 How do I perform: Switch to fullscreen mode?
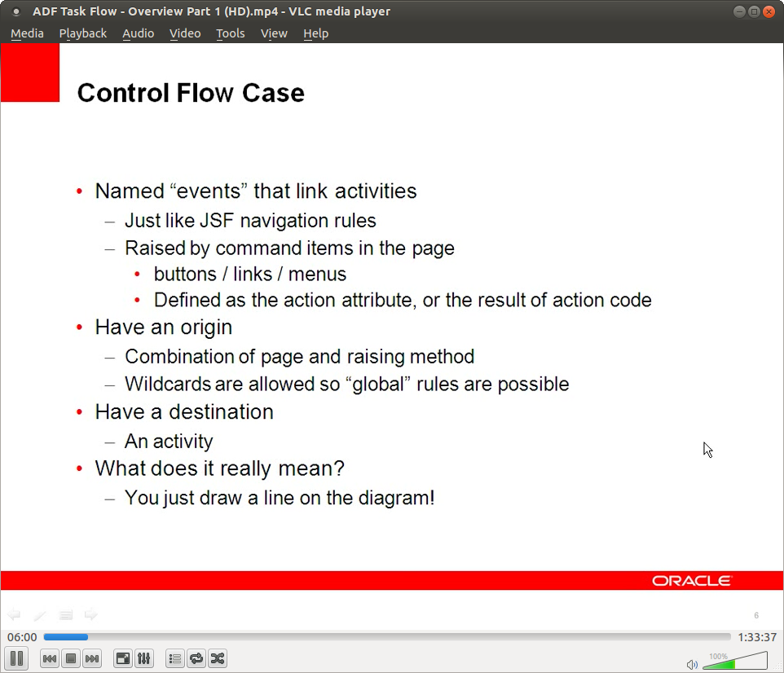(122, 658)
